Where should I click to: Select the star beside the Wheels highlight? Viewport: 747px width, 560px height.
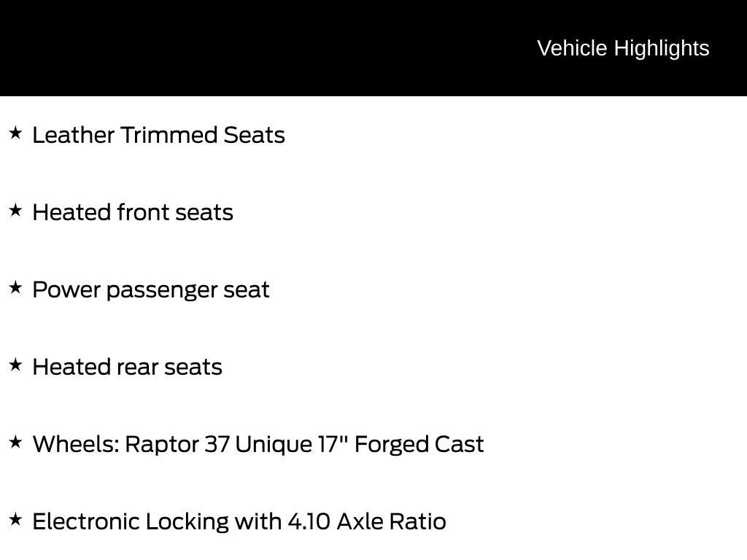tap(16, 443)
